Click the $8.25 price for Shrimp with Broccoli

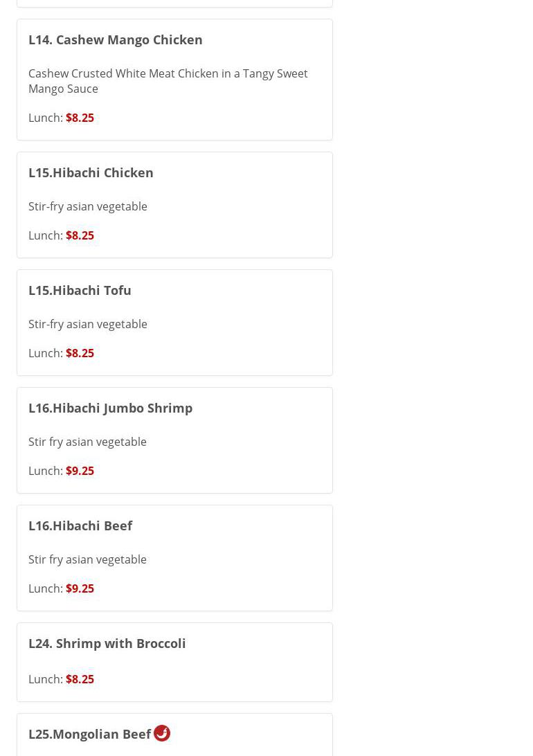click(x=80, y=679)
